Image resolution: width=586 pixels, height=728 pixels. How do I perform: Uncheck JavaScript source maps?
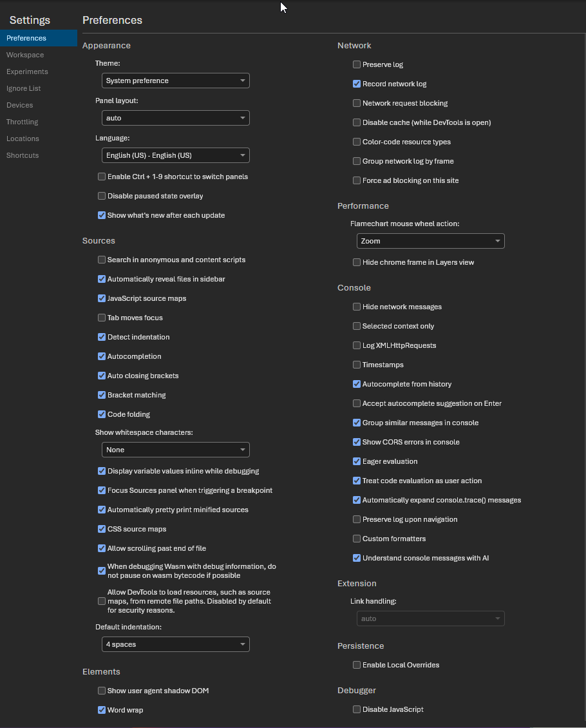pos(102,298)
